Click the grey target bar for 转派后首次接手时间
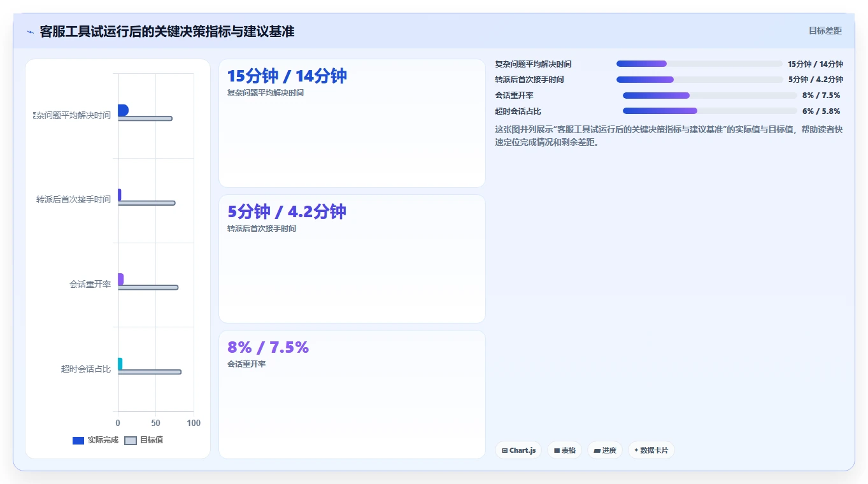This screenshot has width=868, height=484. coord(146,203)
